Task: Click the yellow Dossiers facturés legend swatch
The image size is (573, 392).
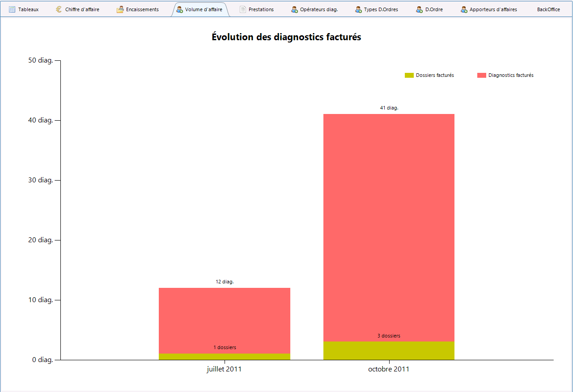Action: 409,75
